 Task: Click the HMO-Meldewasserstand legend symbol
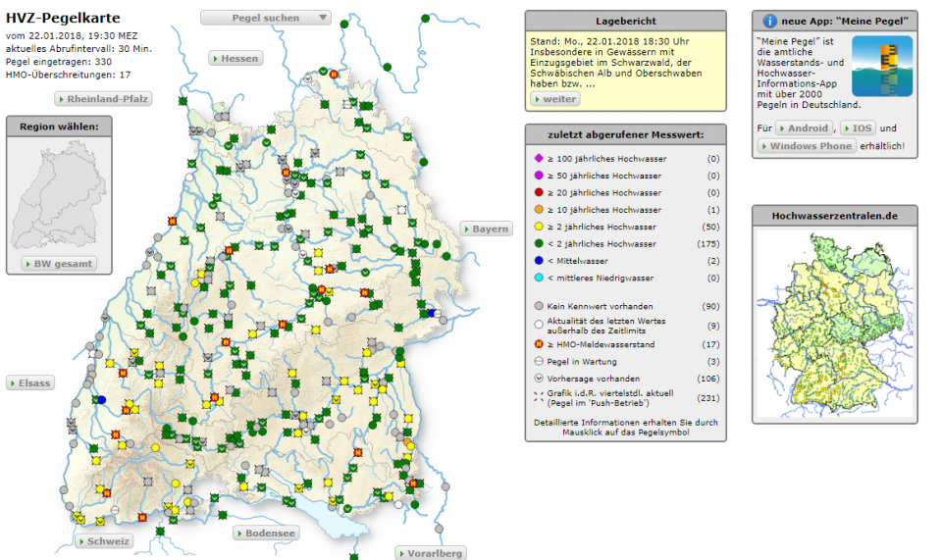click(x=539, y=344)
